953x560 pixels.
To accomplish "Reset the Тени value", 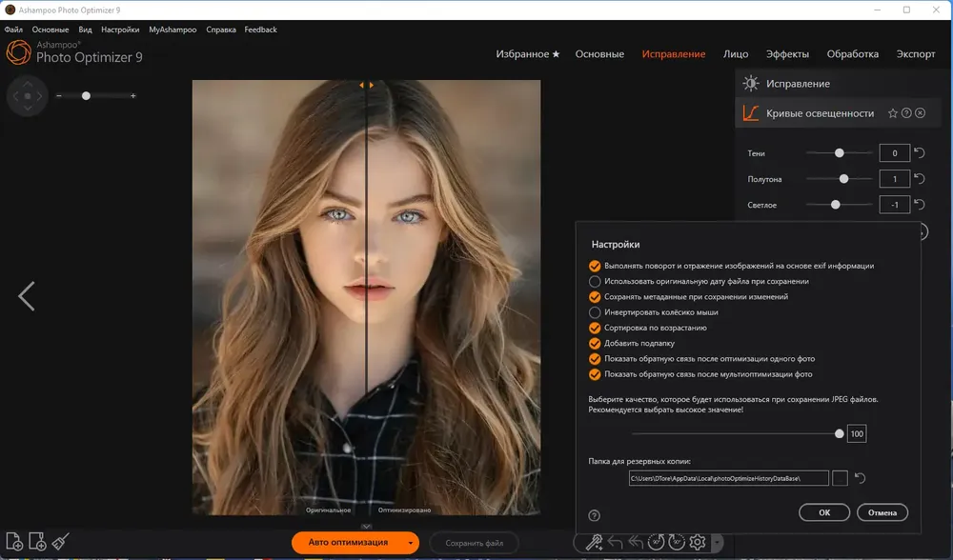I will [920, 153].
